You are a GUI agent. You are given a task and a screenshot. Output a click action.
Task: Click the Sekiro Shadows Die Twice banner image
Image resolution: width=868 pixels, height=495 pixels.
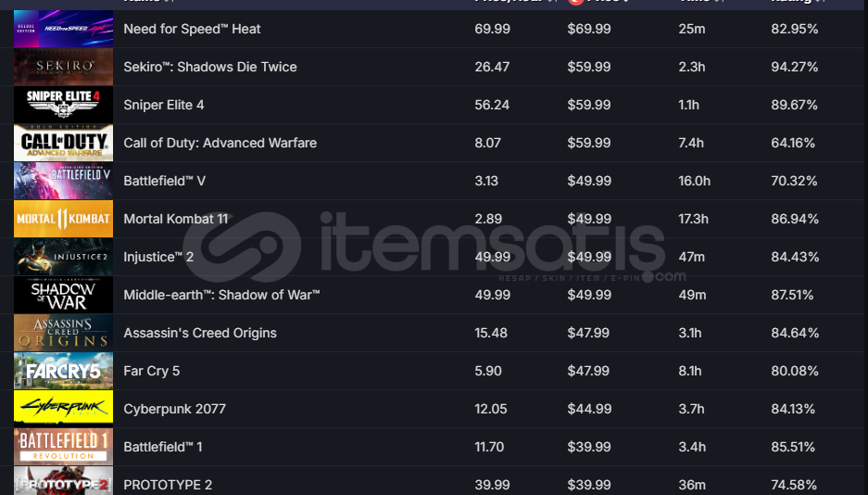63,67
